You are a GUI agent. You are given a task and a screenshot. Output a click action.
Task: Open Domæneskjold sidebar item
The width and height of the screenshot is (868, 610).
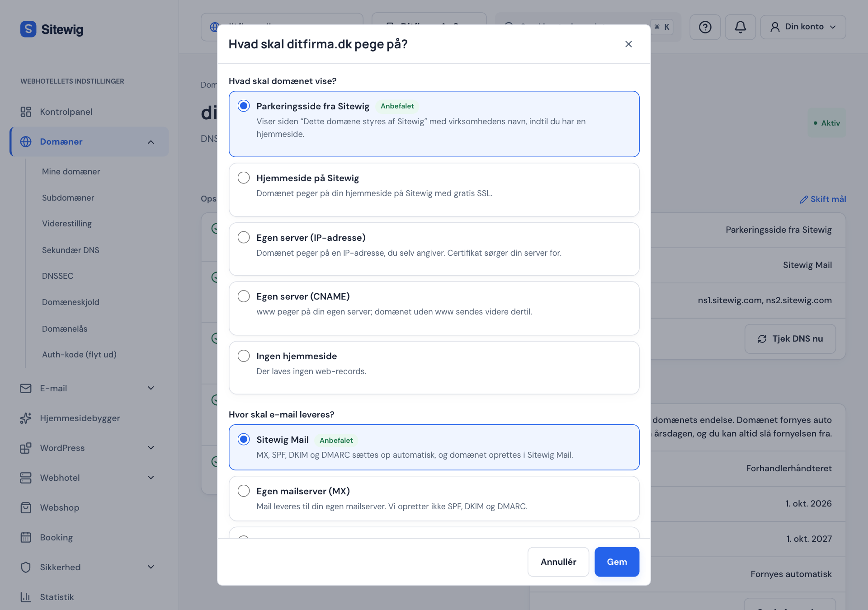pyautogui.click(x=71, y=302)
